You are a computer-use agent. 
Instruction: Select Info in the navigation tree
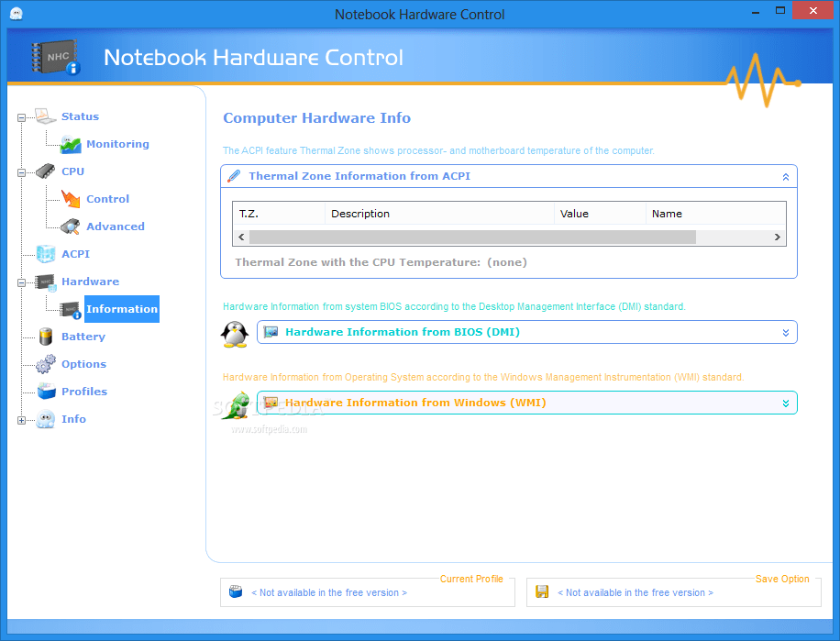(73, 419)
